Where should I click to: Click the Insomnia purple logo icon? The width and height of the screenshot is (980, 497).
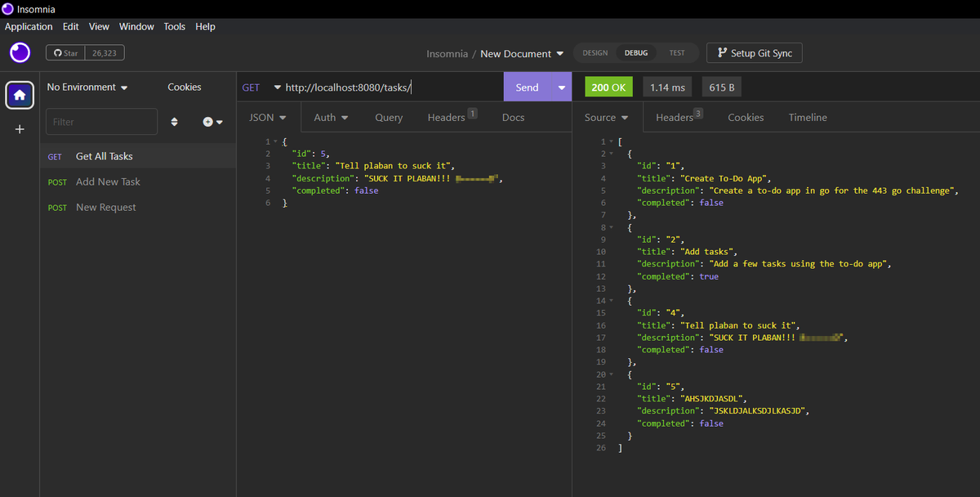(x=20, y=53)
